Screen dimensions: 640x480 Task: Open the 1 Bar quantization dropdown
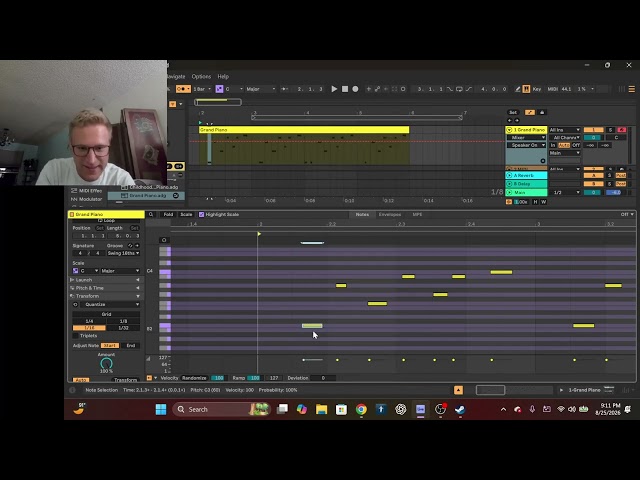pyautogui.click(x=202, y=89)
